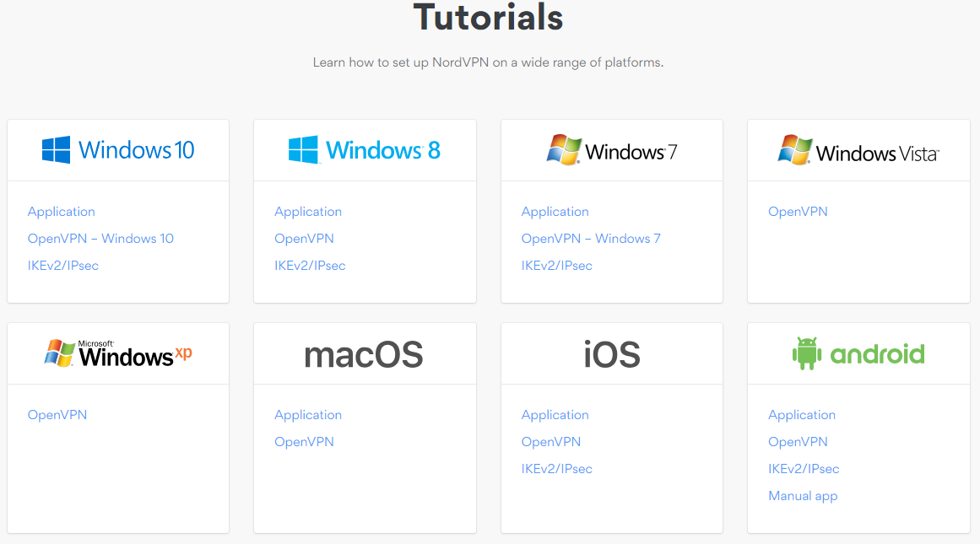Open Application tutorial for Windows 10

pos(62,212)
